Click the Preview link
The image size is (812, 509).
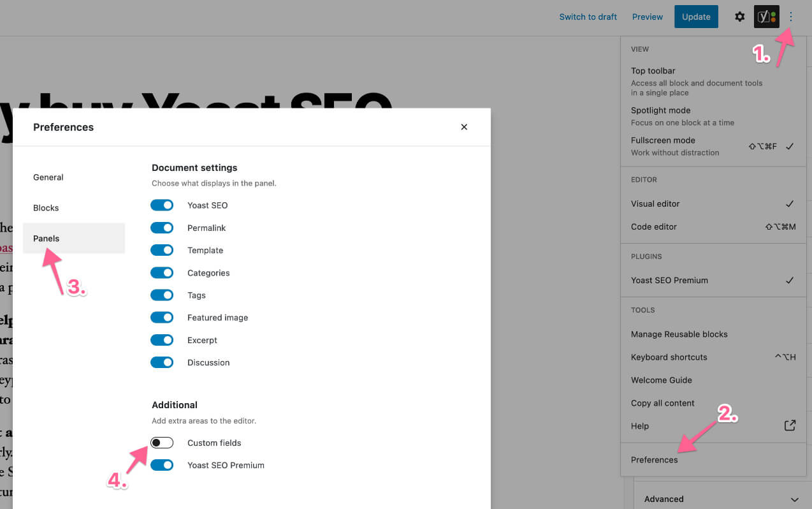pyautogui.click(x=647, y=17)
